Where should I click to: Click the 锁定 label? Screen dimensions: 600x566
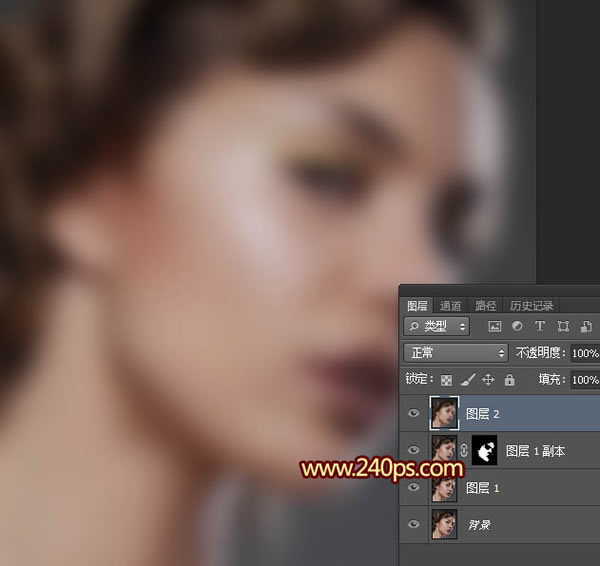coord(419,379)
